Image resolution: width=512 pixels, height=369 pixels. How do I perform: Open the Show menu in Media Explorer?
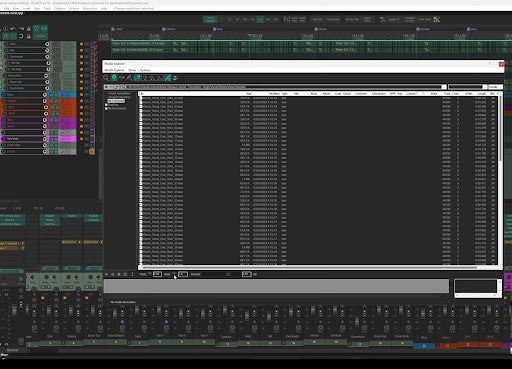pyautogui.click(x=132, y=70)
